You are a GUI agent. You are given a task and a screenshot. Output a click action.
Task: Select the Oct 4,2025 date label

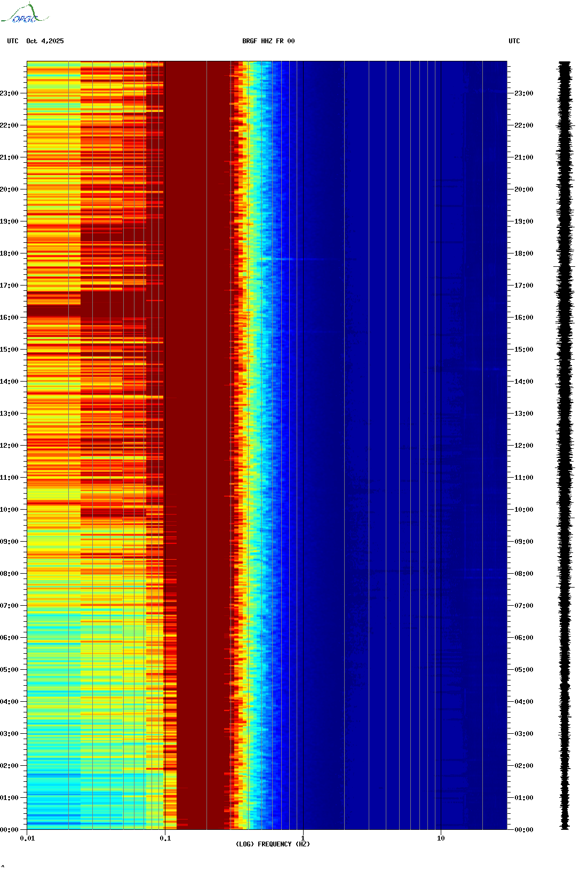pos(45,41)
